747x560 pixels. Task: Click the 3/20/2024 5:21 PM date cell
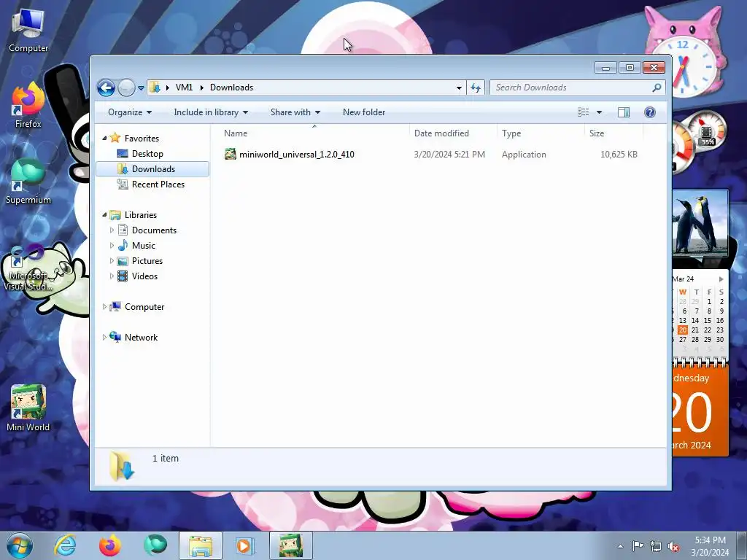coord(449,155)
